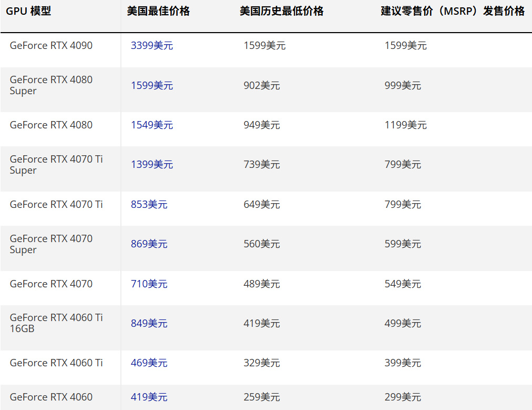This screenshot has height=410, width=532.
Task: Select the 259美元 historic low price
Action: pos(262,397)
